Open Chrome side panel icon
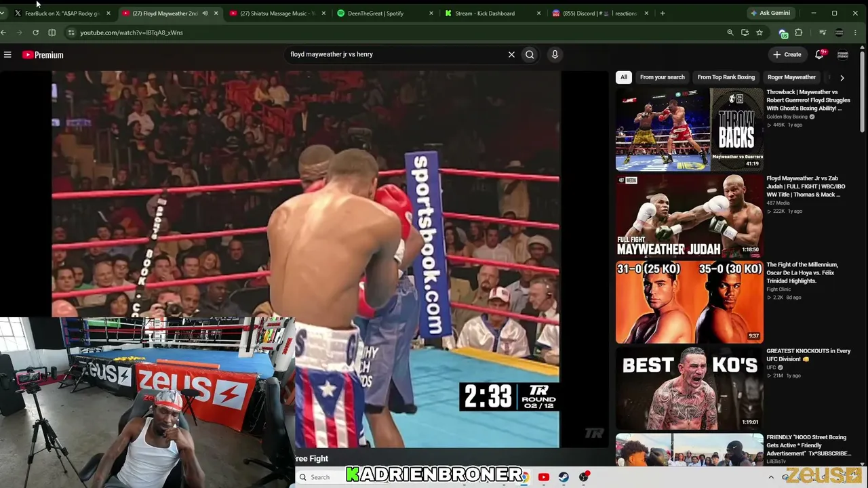This screenshot has width=868, height=488. point(52,33)
